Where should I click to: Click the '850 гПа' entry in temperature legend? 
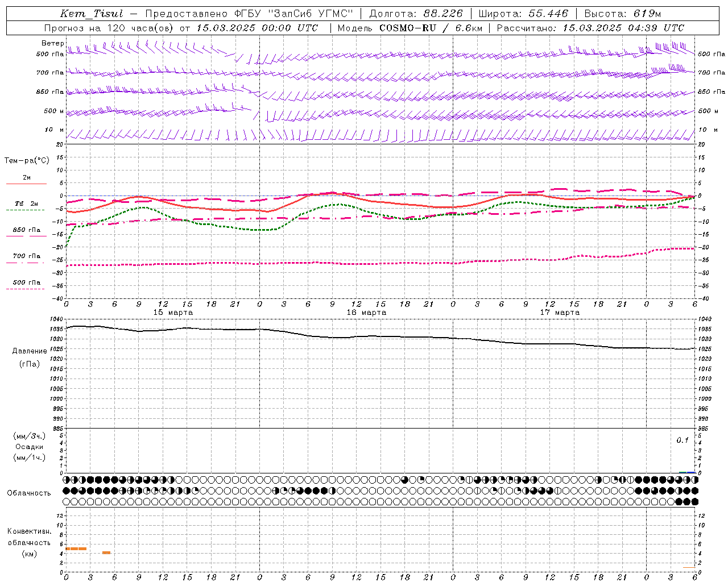[x=26, y=230]
